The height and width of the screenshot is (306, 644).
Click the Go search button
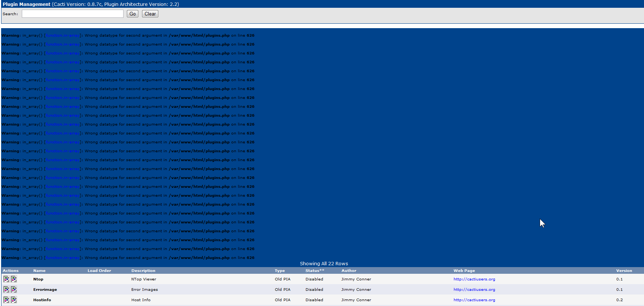pyautogui.click(x=132, y=14)
